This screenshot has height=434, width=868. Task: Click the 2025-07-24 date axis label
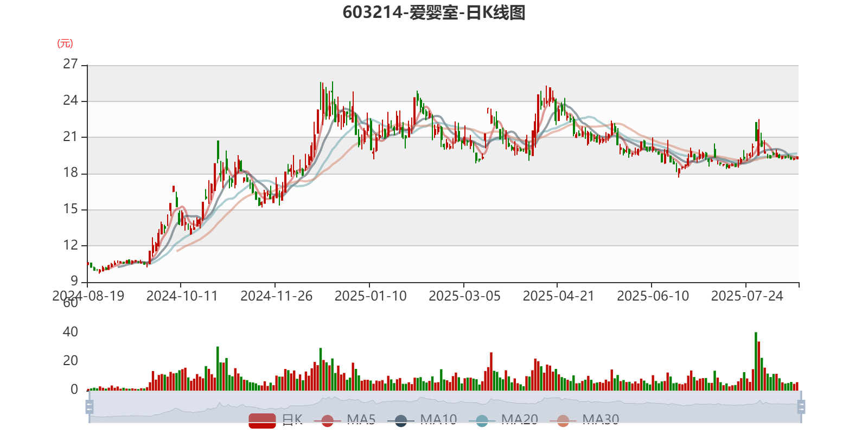tap(747, 296)
